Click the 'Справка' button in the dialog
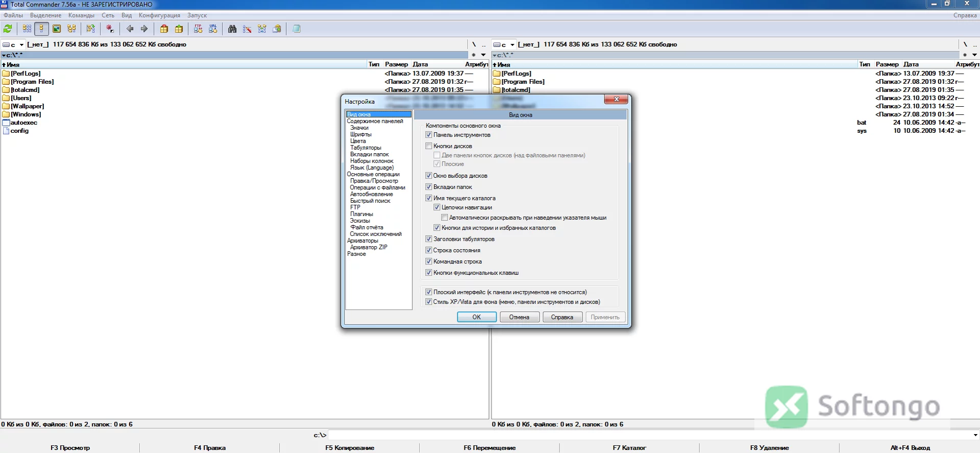The width and height of the screenshot is (980, 453). [x=562, y=317]
